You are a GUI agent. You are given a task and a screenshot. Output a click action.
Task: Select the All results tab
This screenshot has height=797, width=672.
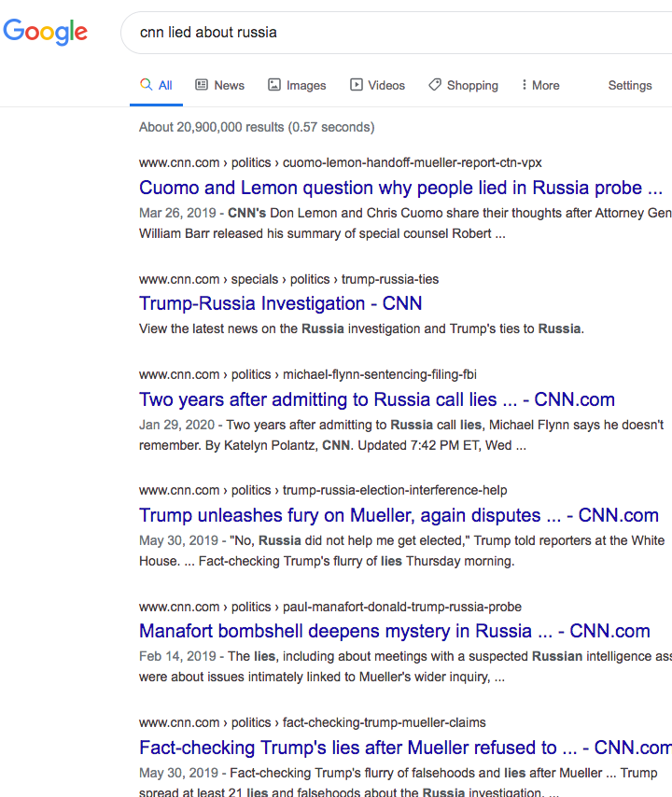(156, 85)
